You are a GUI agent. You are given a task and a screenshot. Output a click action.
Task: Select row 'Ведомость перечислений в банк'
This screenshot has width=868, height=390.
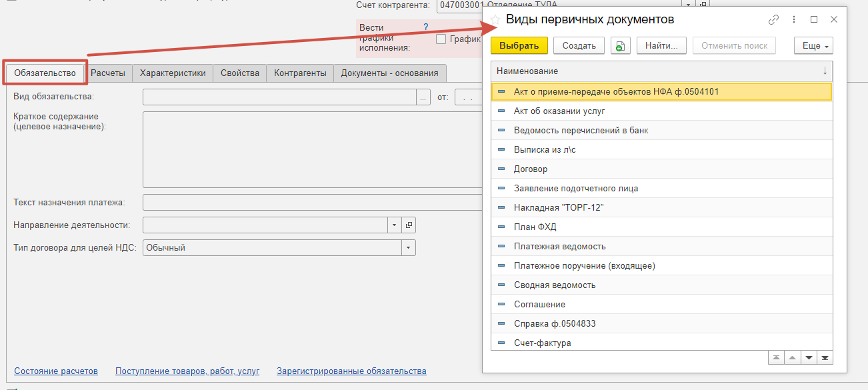661,130
